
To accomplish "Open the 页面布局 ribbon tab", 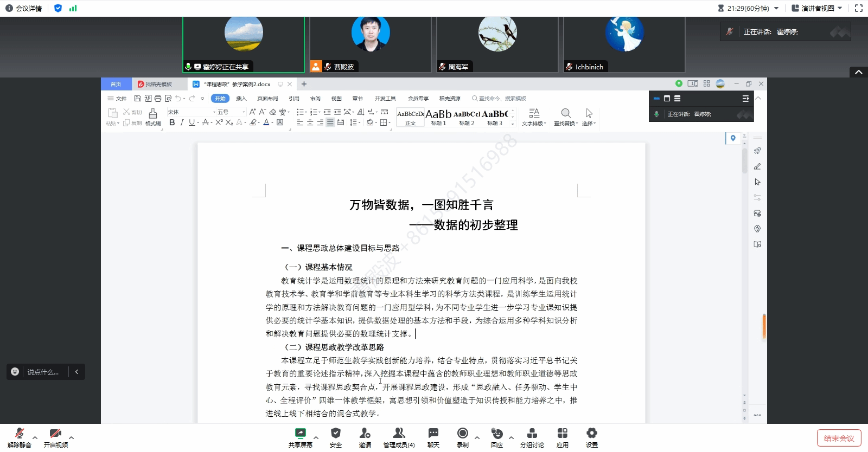I will [x=267, y=99].
